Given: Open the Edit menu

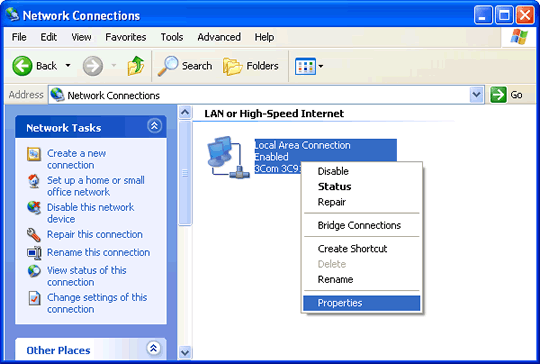Looking at the screenshot, I should click(x=49, y=37).
